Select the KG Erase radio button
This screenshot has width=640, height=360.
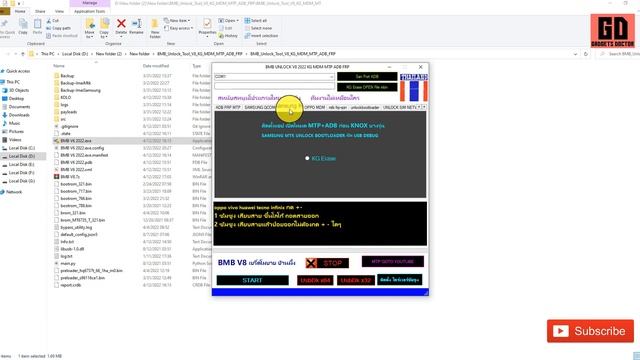click(x=307, y=158)
